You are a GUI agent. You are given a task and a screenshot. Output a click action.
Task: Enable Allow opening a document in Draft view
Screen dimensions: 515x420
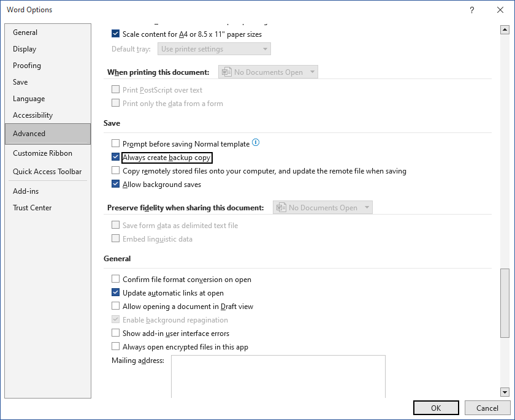tap(116, 306)
